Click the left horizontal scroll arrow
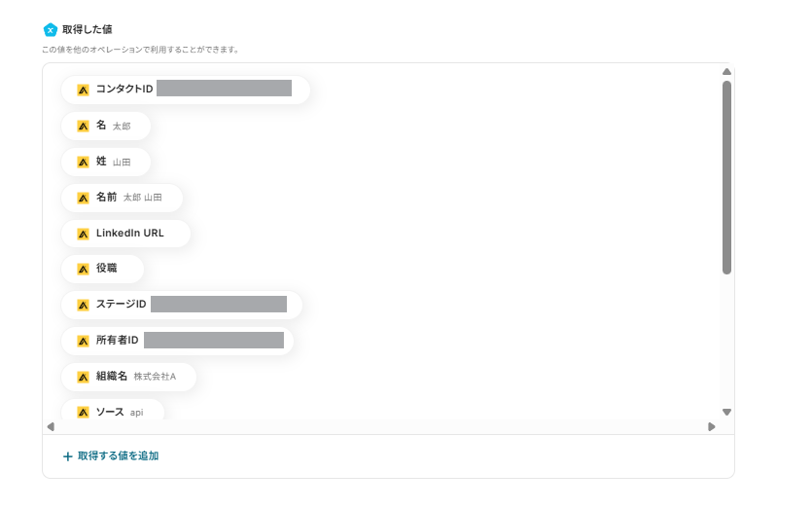This screenshot has height=509, width=812. pos(51,426)
